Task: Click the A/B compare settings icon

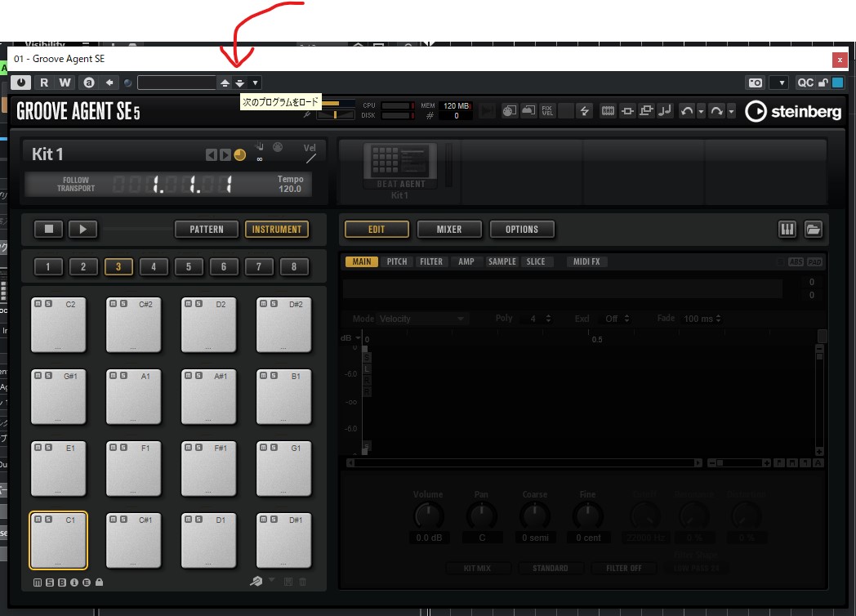Action: tap(88, 83)
